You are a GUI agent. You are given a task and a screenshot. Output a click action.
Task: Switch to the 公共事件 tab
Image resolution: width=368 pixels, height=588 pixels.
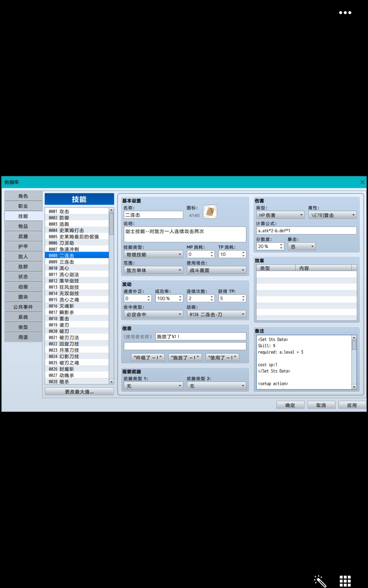click(x=23, y=307)
